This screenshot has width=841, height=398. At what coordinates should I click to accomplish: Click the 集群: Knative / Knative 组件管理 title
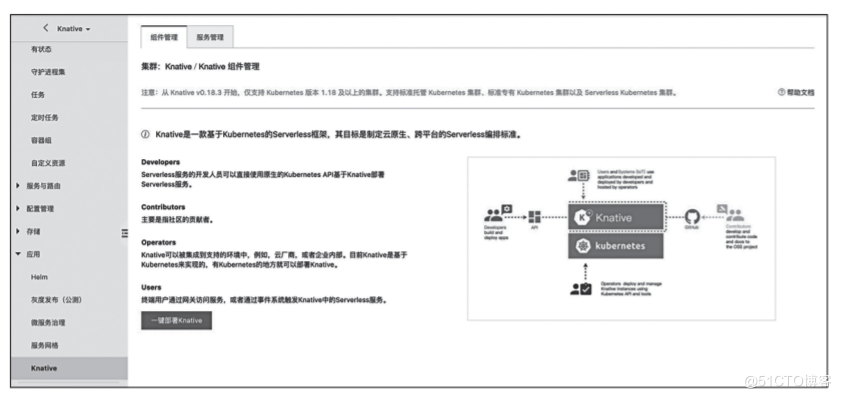click(x=200, y=67)
